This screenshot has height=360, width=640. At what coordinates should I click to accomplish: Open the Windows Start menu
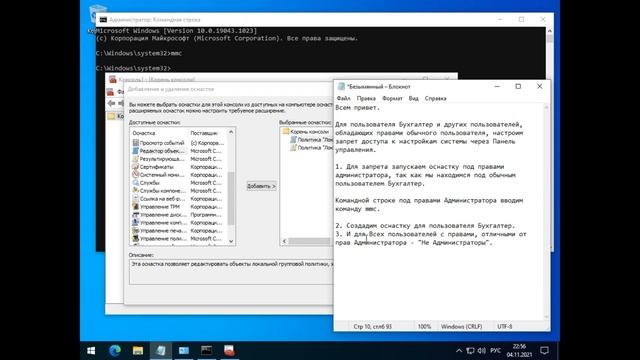pyautogui.click(x=91, y=351)
